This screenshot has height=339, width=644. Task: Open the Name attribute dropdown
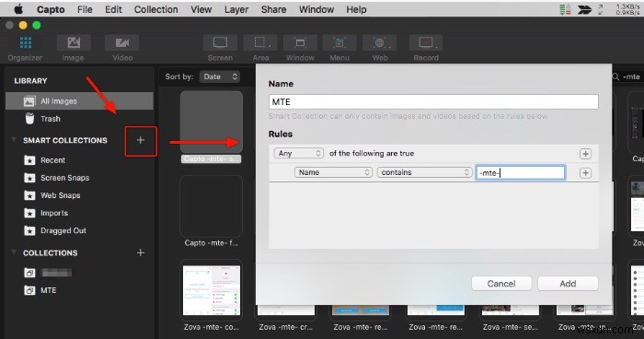(x=333, y=172)
